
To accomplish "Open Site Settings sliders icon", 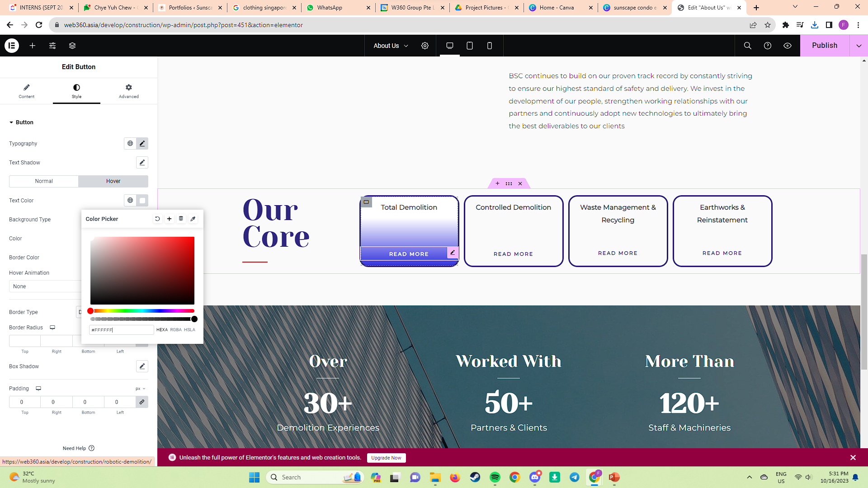I will tap(52, 46).
